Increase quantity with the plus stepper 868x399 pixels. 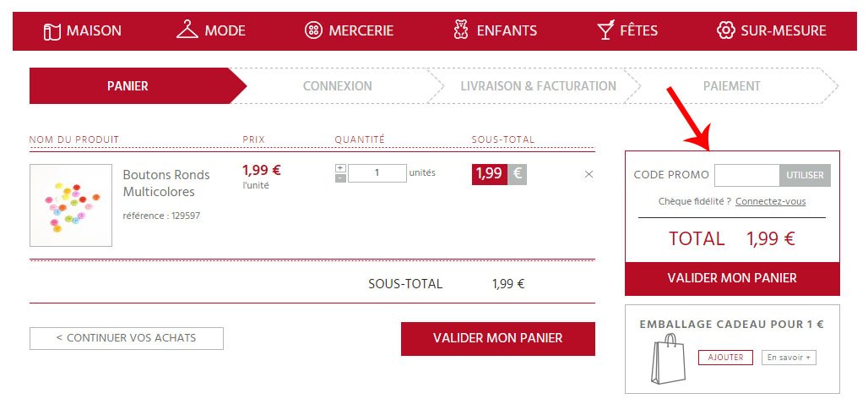coord(341,168)
